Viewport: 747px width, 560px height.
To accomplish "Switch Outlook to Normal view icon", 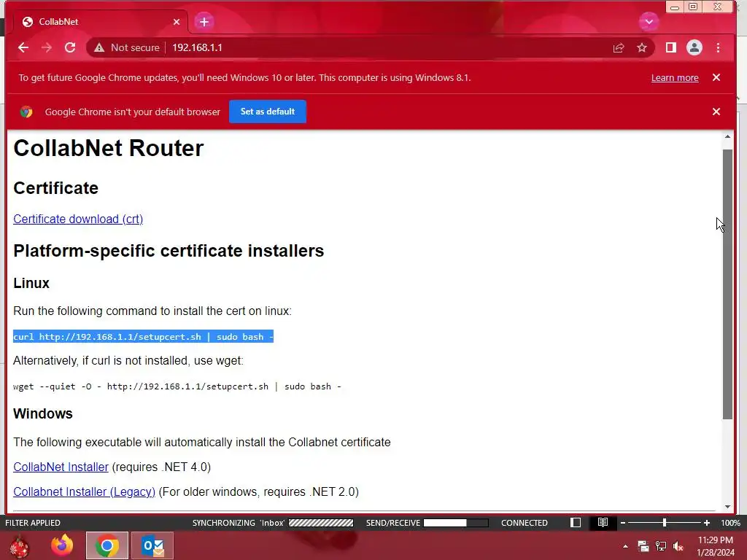I will pos(576,523).
